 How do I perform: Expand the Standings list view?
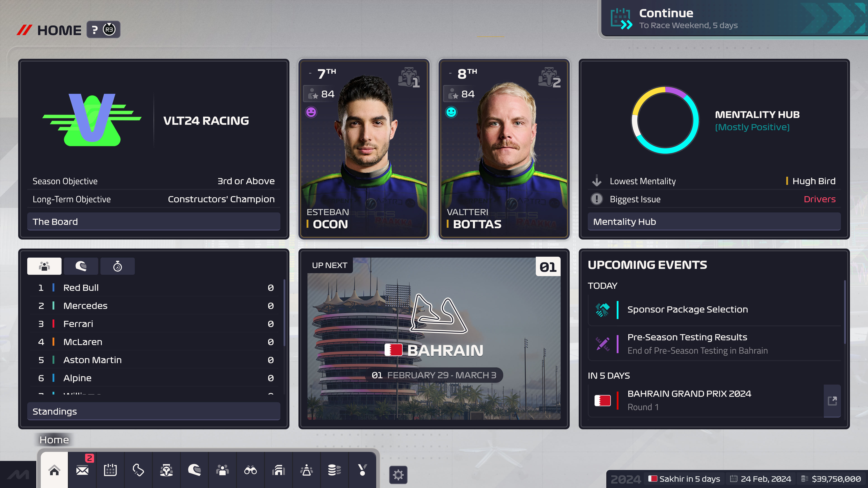tap(153, 411)
